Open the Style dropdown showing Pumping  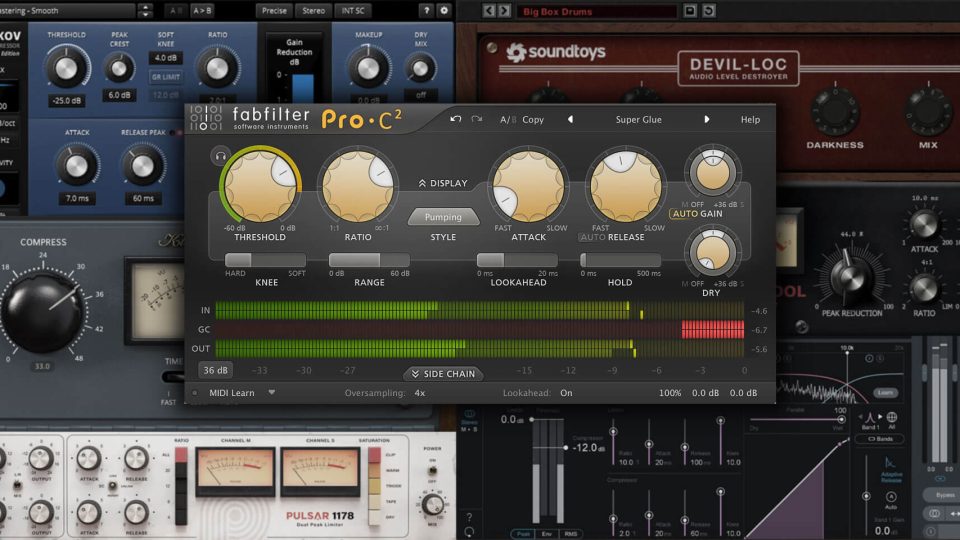point(443,217)
